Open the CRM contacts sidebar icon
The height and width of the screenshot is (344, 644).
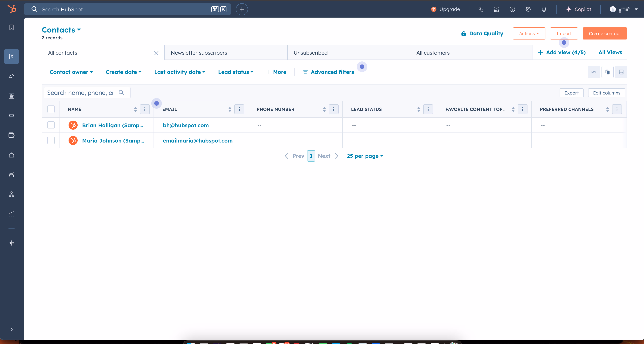12,57
